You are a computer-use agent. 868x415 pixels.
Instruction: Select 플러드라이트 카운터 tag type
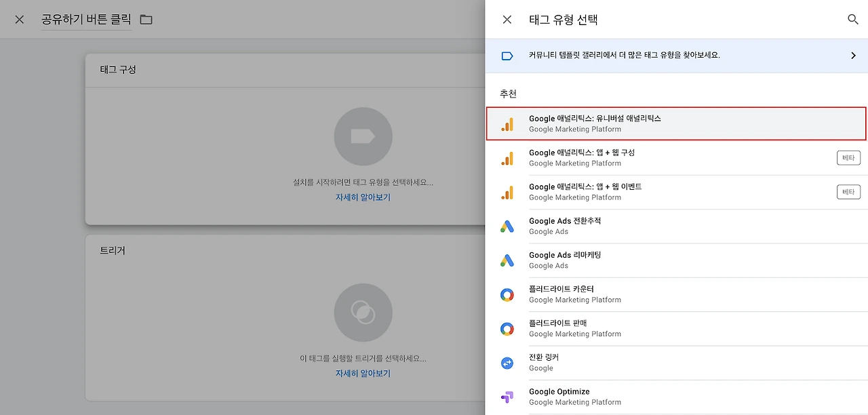[677, 294]
